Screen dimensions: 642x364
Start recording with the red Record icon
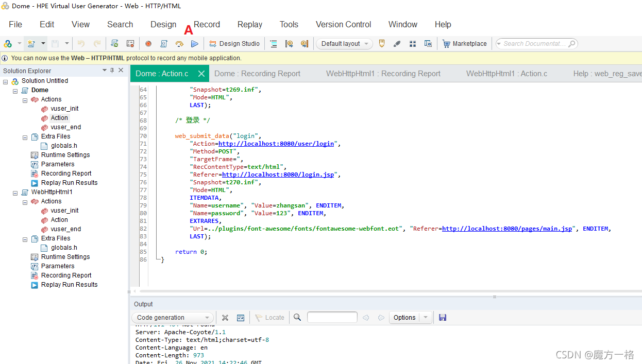click(148, 44)
